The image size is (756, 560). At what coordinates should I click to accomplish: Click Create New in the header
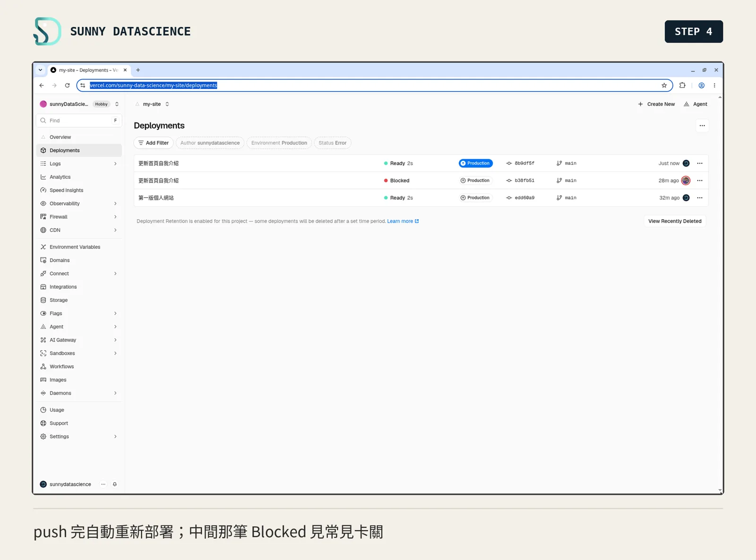[656, 104]
